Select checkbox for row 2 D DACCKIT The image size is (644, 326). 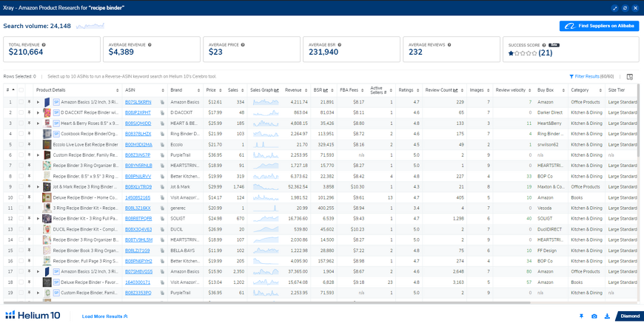pyautogui.click(x=21, y=112)
